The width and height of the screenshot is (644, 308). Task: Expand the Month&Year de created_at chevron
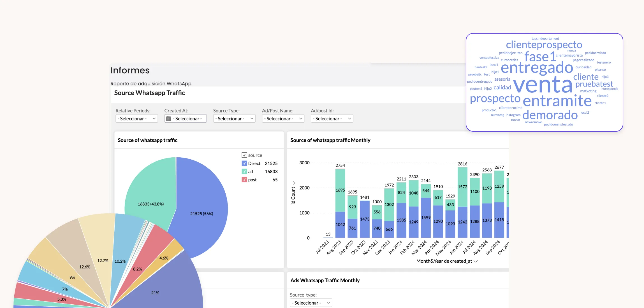(x=476, y=261)
